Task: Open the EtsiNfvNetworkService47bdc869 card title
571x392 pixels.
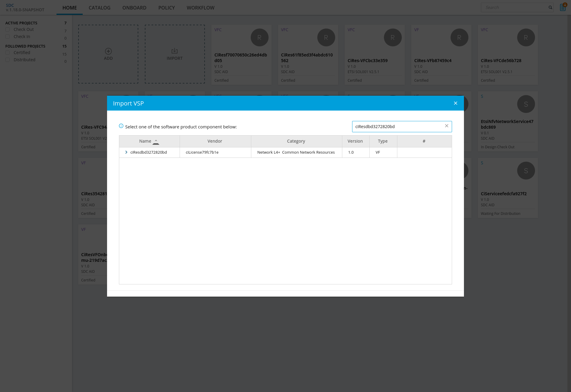Action: pyautogui.click(x=507, y=124)
